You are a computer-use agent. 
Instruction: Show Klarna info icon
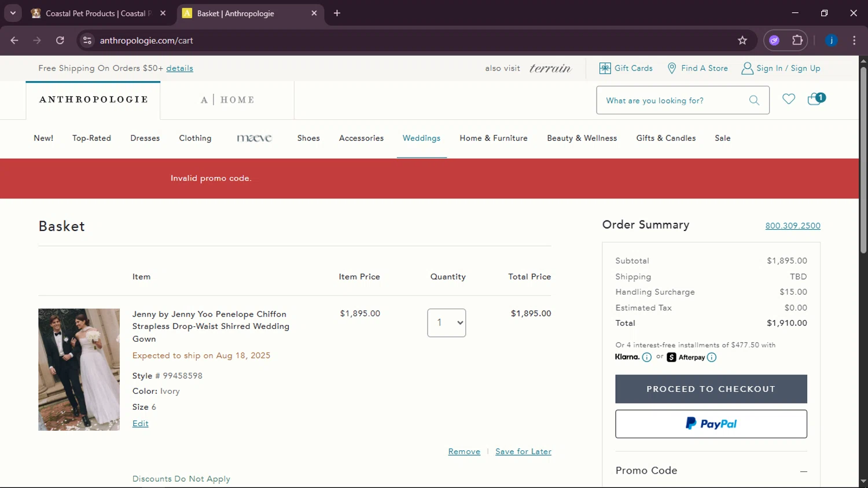(x=647, y=357)
